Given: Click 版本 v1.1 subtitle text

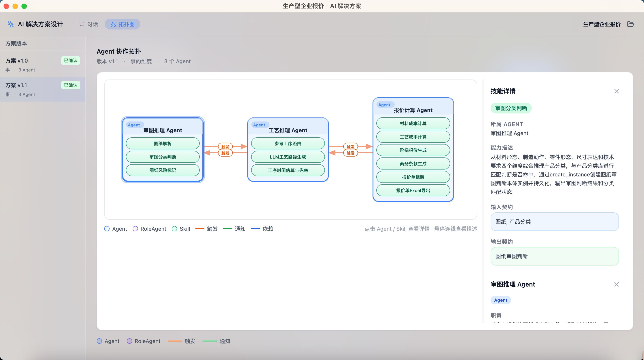Looking at the screenshot, I should (x=107, y=61).
